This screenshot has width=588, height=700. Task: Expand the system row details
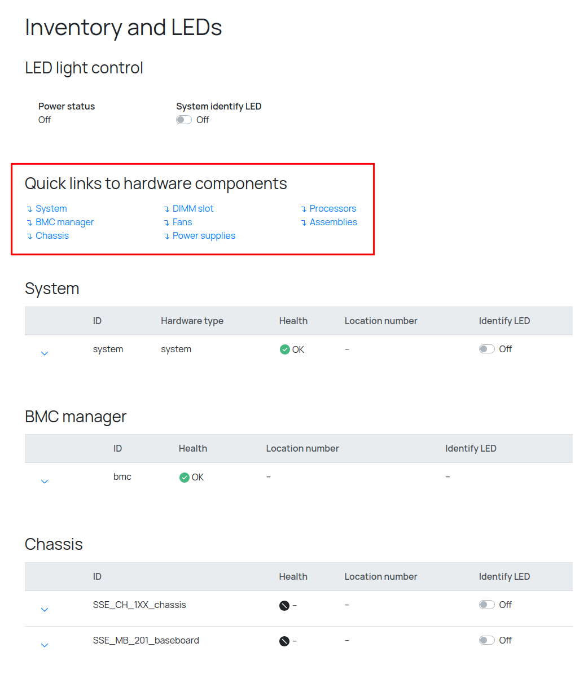(x=45, y=353)
